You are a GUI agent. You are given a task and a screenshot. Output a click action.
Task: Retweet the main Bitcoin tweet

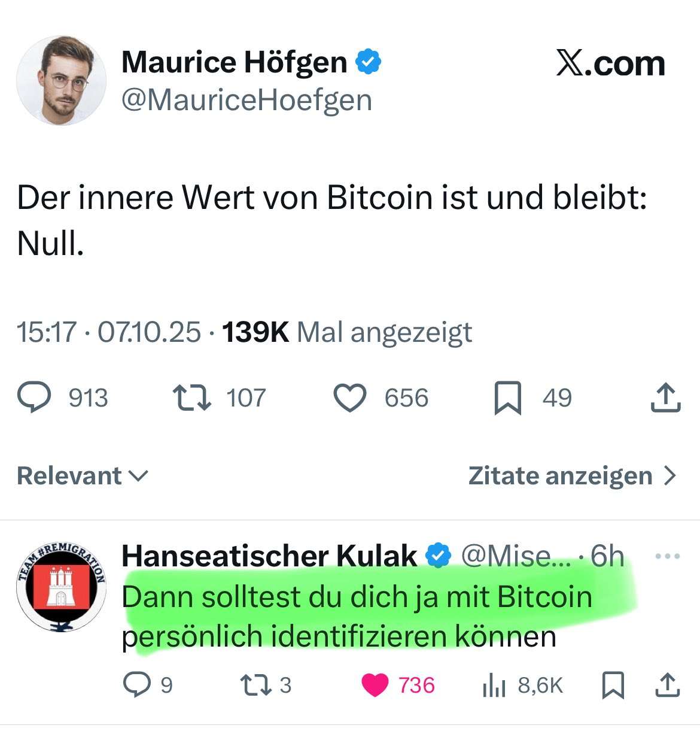click(191, 398)
